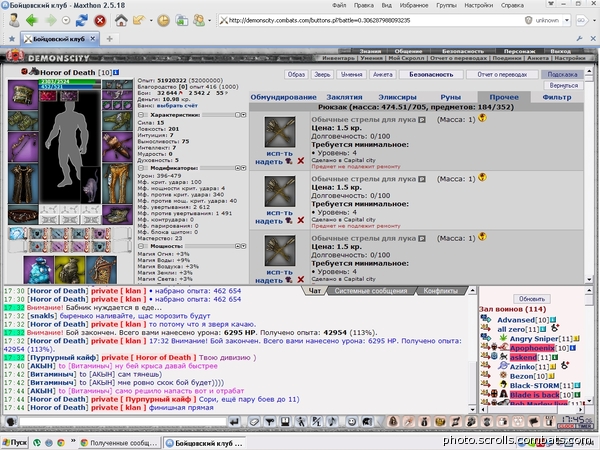Click the Обновить button in player list
The width and height of the screenshot is (600, 450).
coord(532,299)
